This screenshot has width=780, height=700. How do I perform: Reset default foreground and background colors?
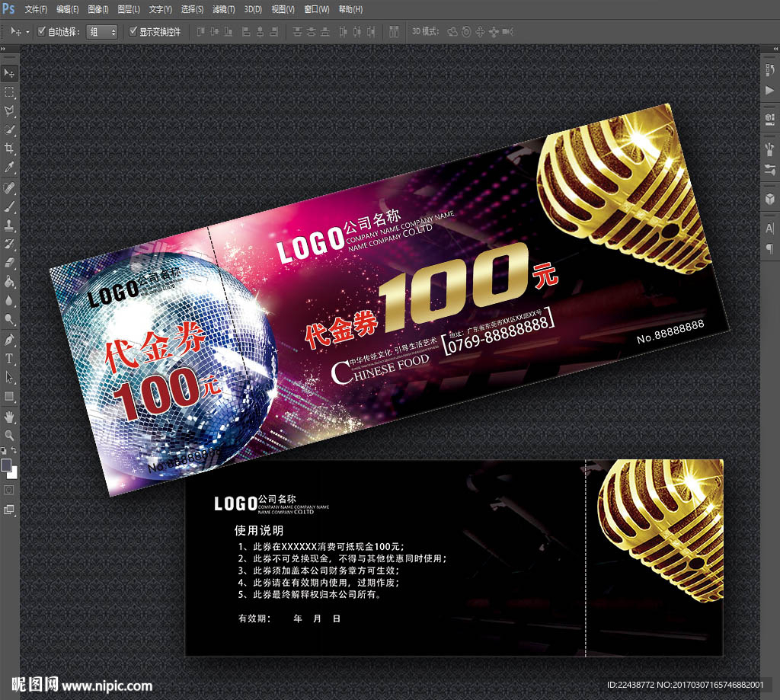4,450
